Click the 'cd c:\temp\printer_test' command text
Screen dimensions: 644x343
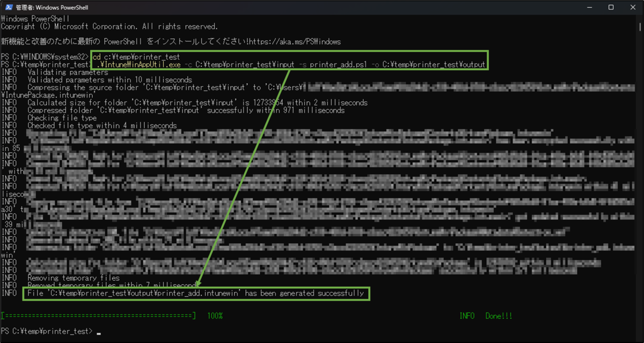point(136,57)
